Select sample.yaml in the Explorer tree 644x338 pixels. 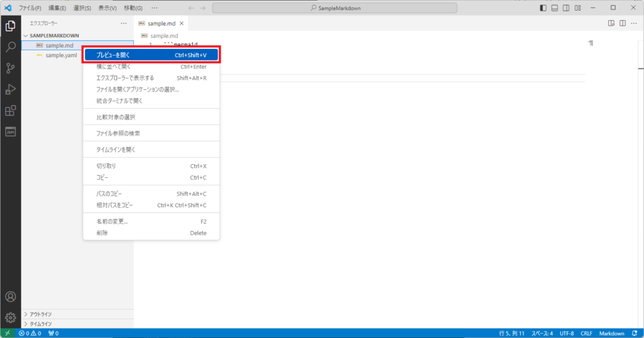[x=61, y=55]
